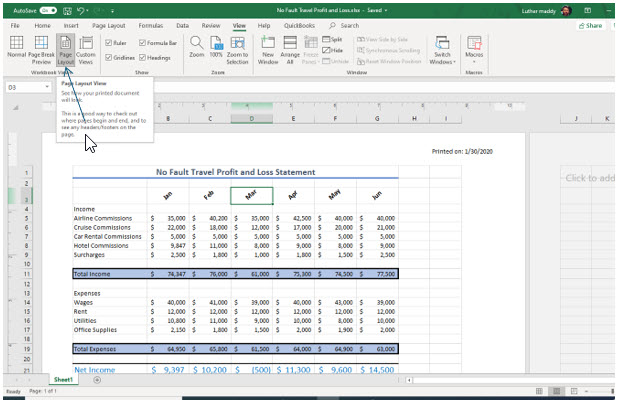Click Page Layout icon in status bar
This screenshot has width=618, height=402.
point(557,391)
